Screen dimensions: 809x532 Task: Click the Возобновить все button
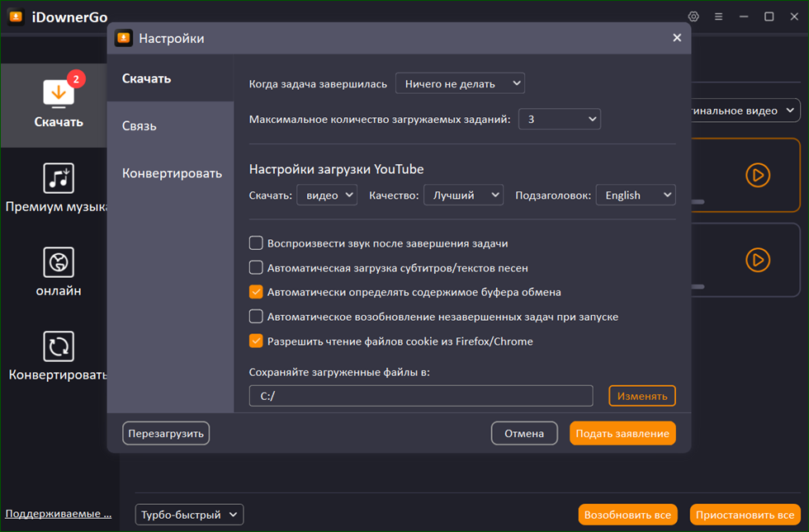(x=628, y=515)
